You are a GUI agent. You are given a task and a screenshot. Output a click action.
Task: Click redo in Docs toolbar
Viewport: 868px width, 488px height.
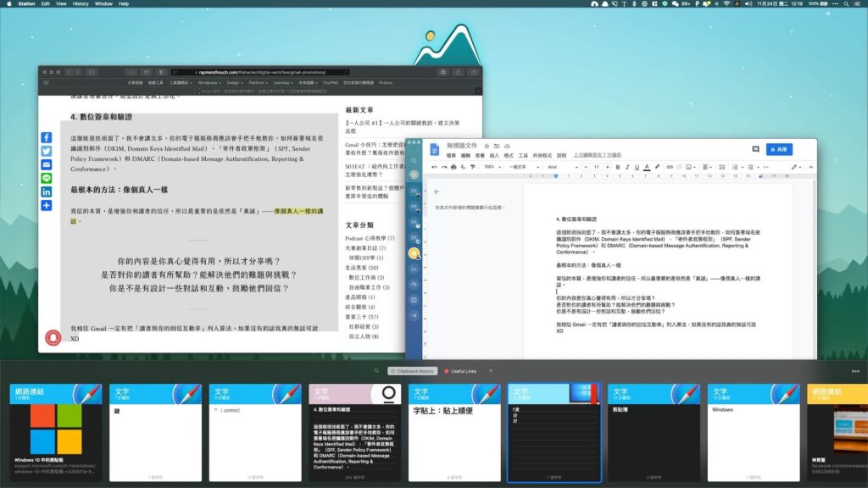click(444, 167)
